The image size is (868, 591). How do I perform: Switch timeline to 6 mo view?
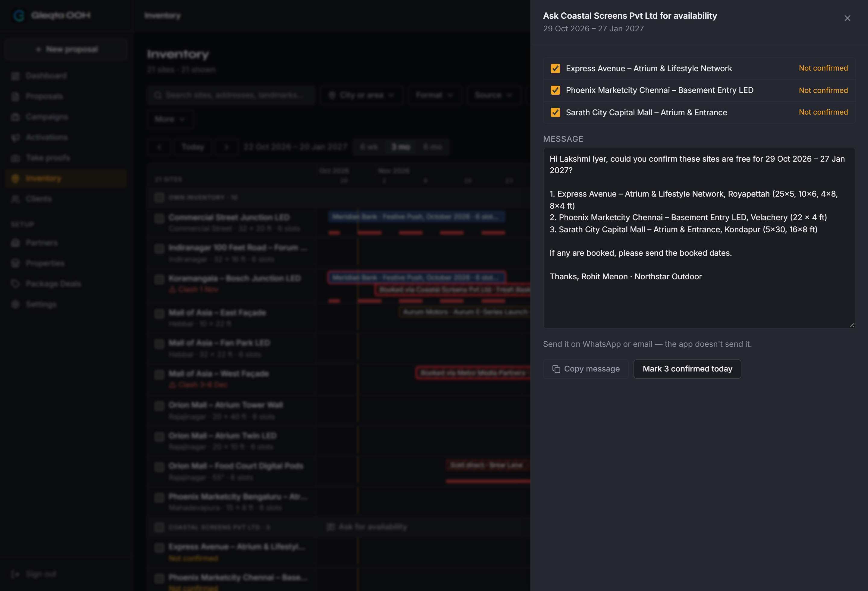pos(432,147)
